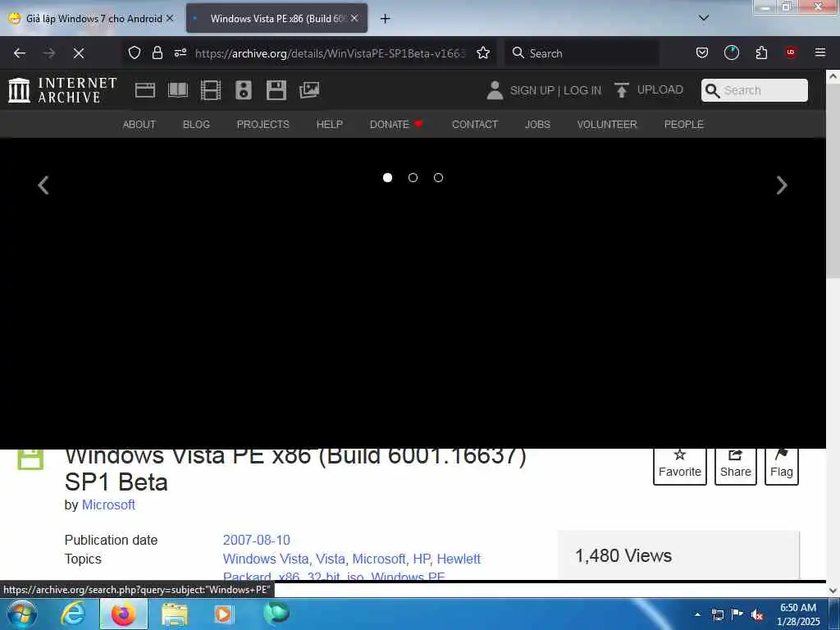Open tracking protection shield icon

(135, 52)
